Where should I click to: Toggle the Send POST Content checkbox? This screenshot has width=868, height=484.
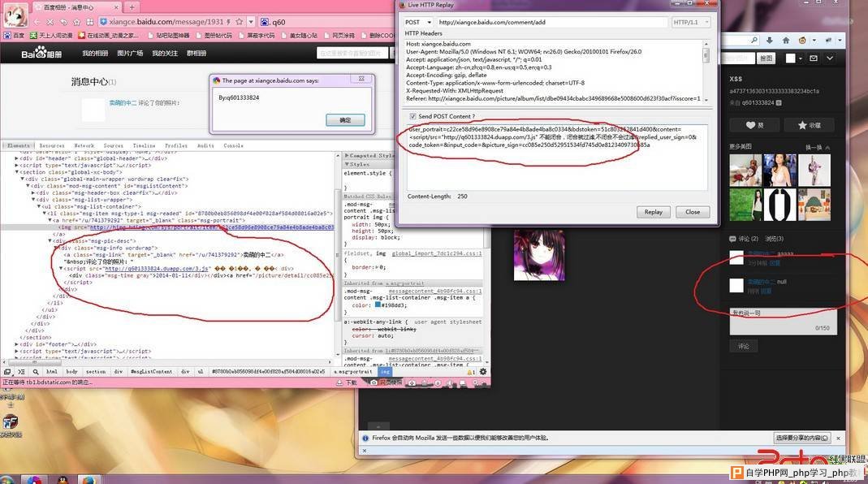coord(412,116)
